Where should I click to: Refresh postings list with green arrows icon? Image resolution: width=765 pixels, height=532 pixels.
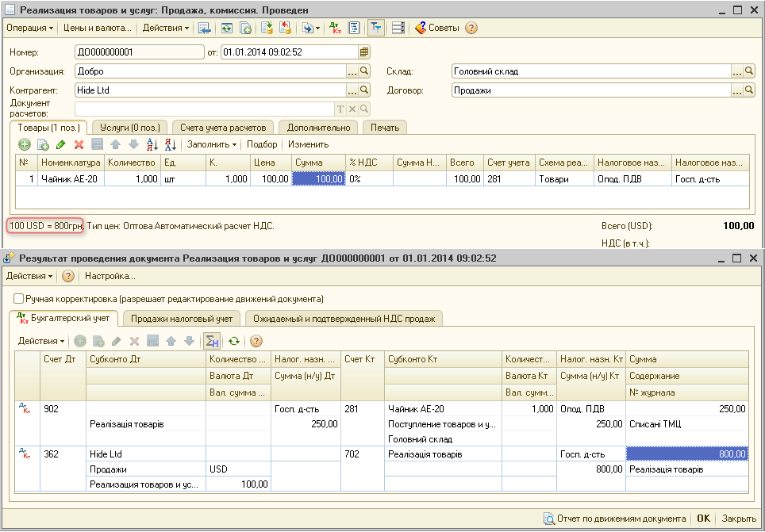(234, 341)
